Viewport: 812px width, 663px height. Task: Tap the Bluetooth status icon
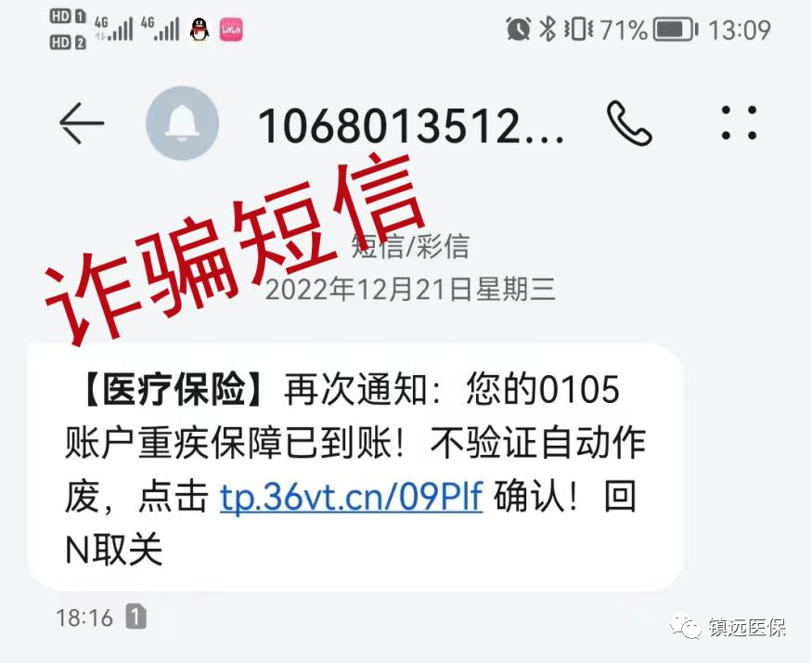547,29
